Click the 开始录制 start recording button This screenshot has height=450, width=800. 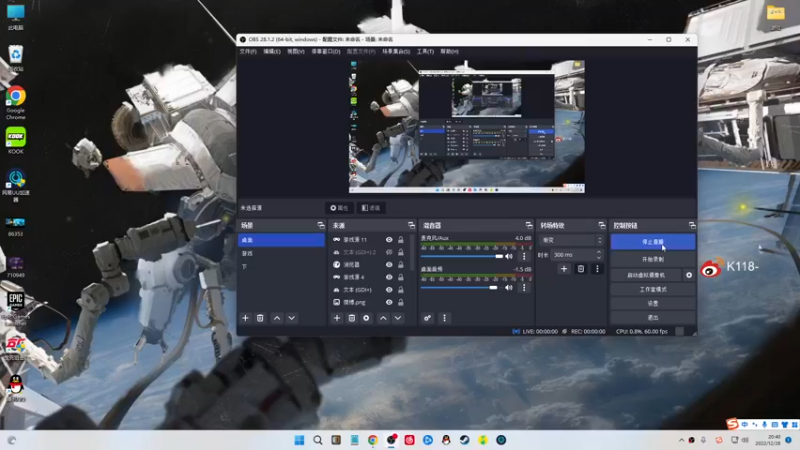point(653,259)
